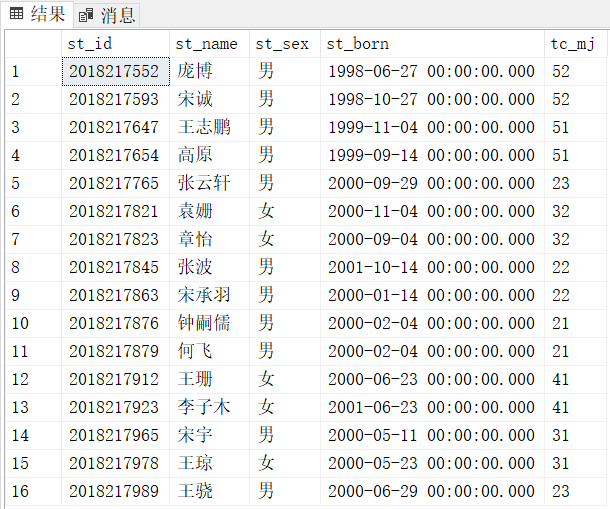
Task: Click birth date 2001-06-23 00:00:00.000
Action: point(432,407)
